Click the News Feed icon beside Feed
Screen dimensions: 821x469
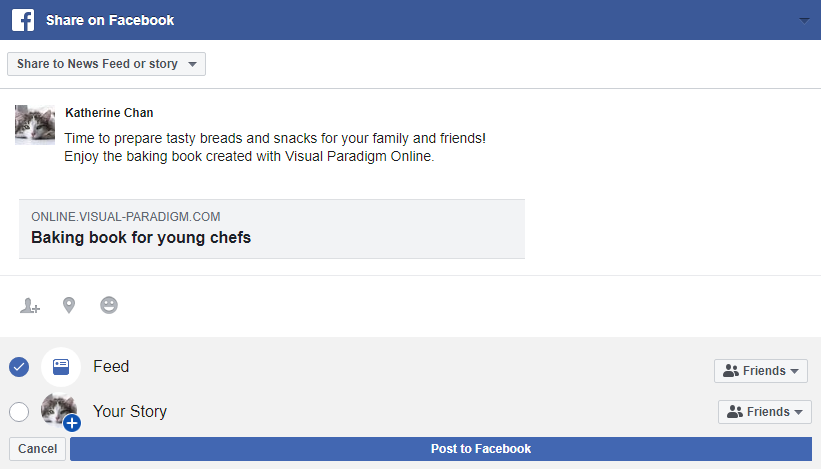61,367
